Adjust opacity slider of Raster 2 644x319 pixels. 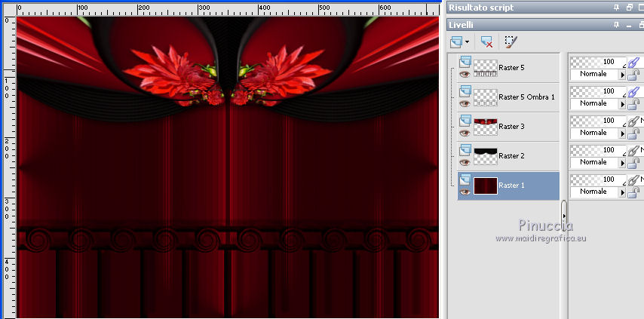[x=599, y=150]
